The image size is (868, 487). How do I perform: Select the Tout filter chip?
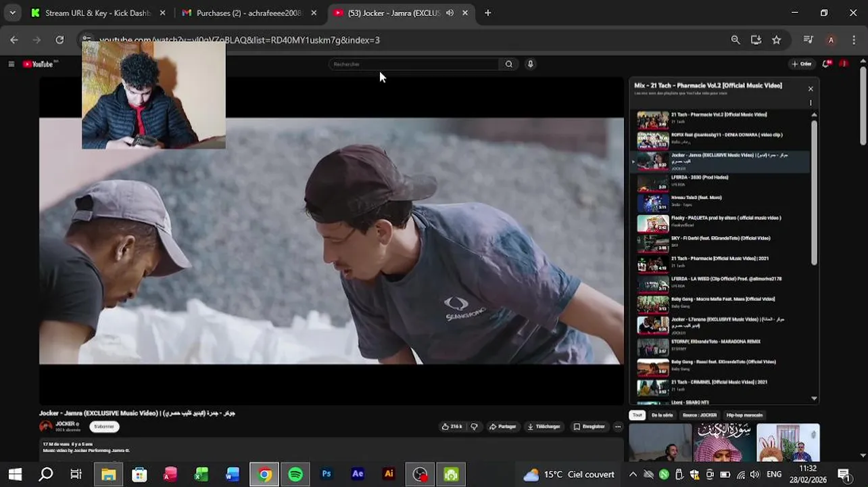click(637, 415)
